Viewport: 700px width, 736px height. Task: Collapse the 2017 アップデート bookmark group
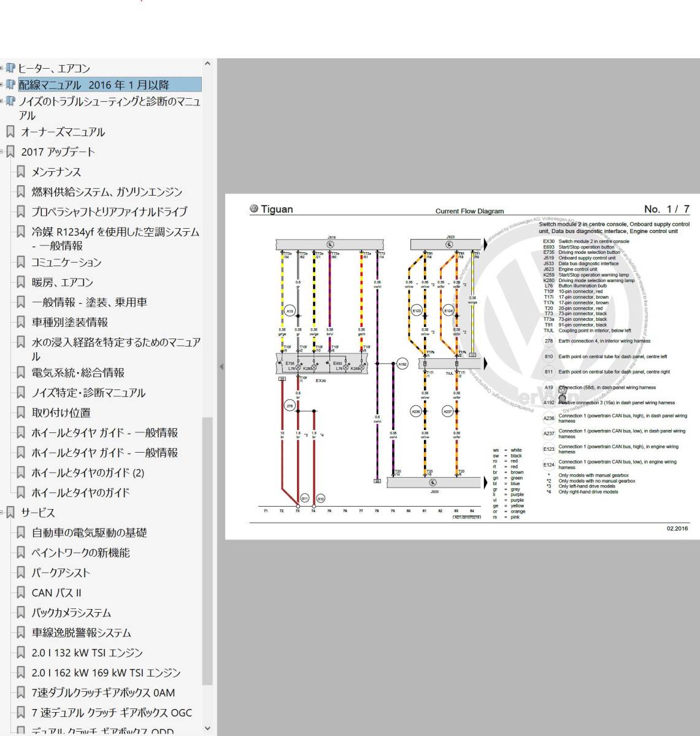[2, 151]
